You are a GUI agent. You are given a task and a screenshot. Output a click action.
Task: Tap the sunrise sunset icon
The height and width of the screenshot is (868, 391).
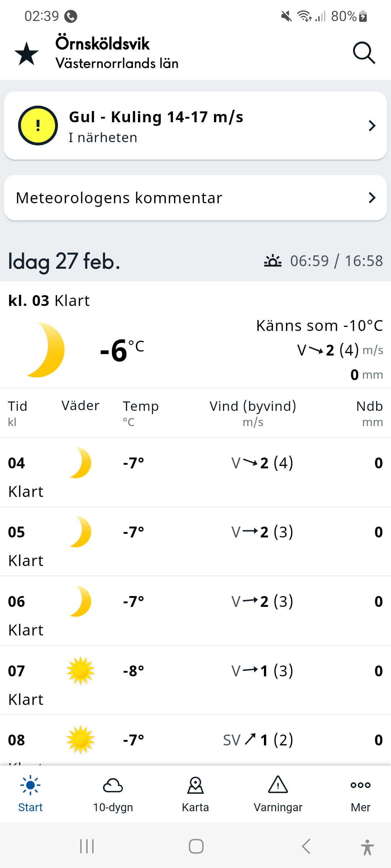tap(273, 261)
